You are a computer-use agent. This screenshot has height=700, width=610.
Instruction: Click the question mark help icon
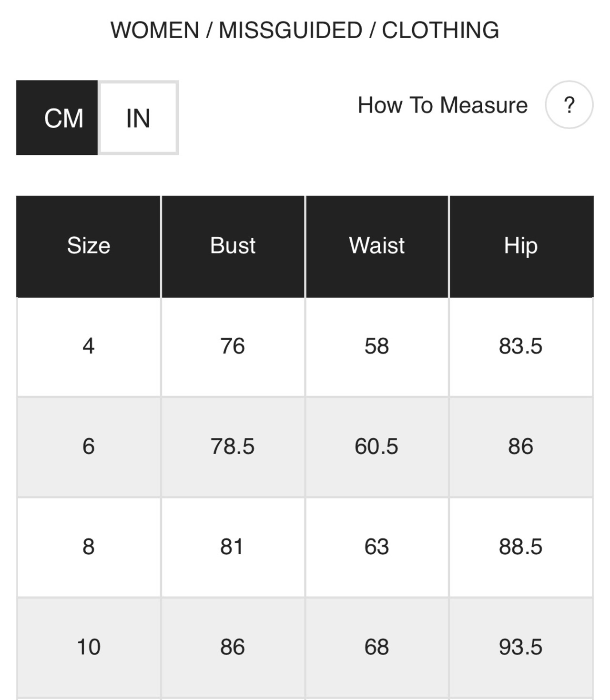(569, 105)
